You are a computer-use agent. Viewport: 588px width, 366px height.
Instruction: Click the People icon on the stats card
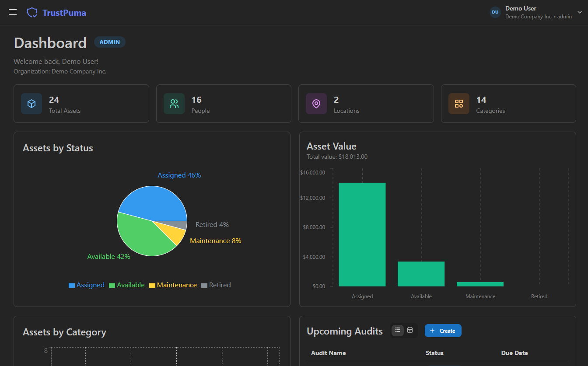tap(174, 104)
